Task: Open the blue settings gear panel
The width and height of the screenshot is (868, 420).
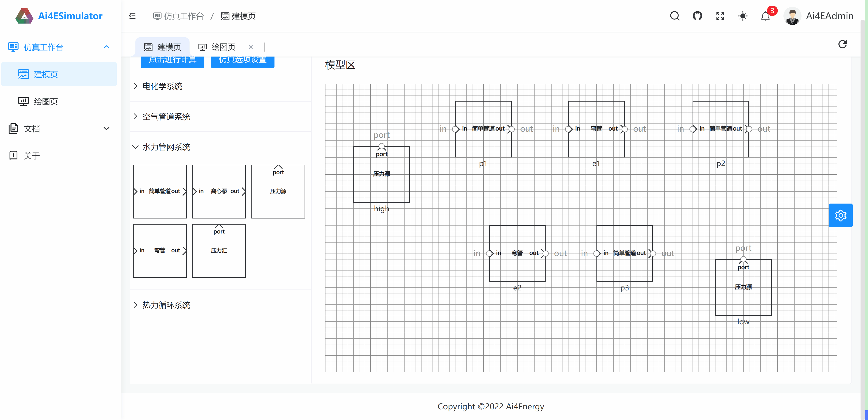Action: pyautogui.click(x=840, y=215)
